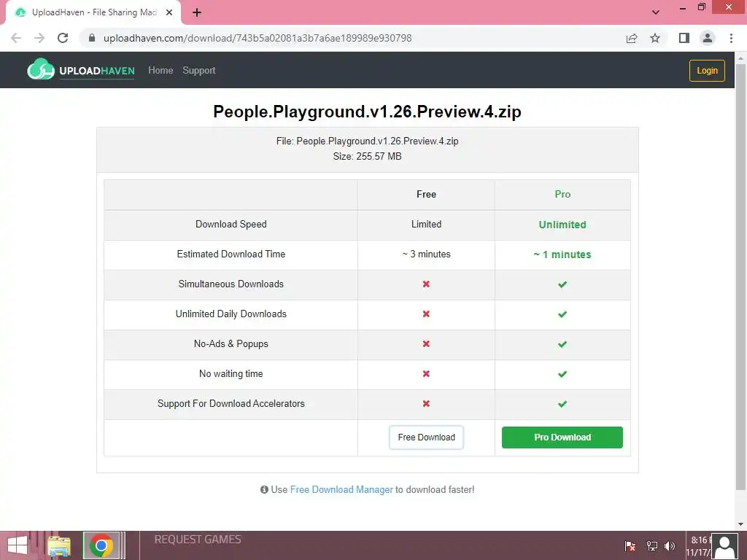Viewport: 747px width, 560px height.
Task: Click the green Pro Download button
Action: [x=562, y=437]
